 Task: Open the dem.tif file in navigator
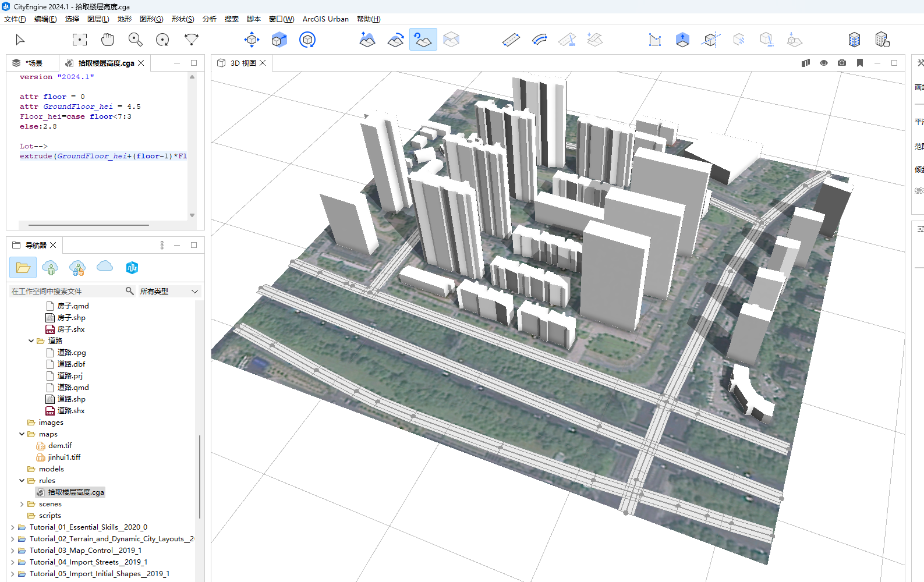coord(60,446)
